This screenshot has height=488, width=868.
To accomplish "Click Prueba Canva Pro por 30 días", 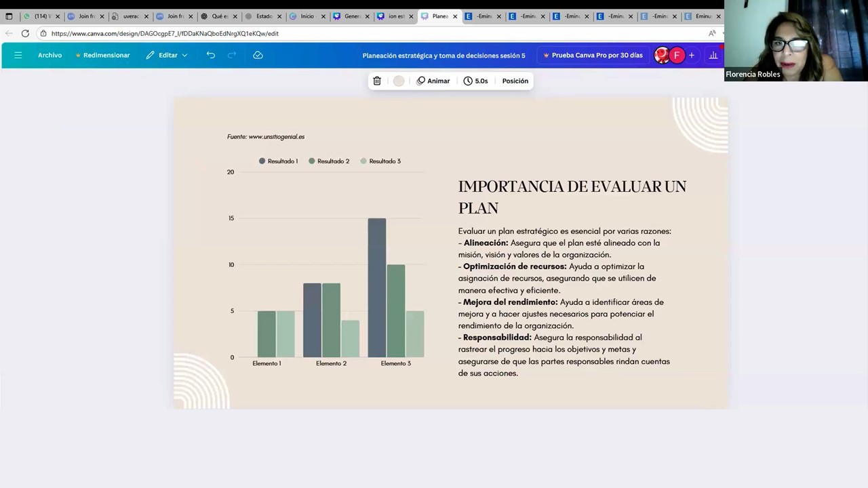I will (593, 55).
